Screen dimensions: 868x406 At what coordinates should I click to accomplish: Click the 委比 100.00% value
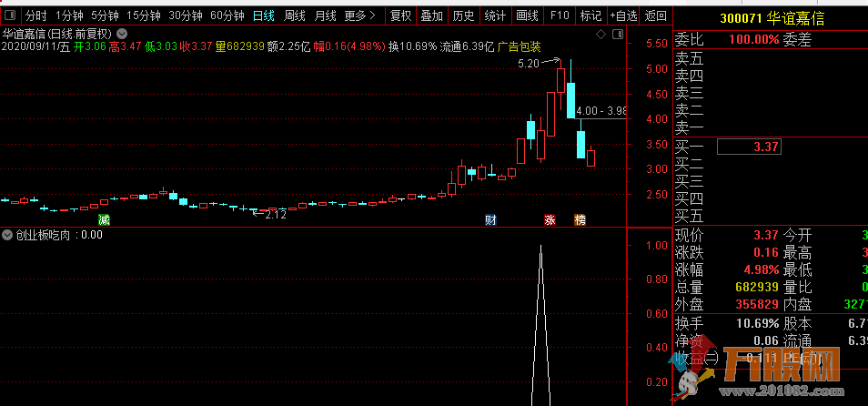[754, 40]
